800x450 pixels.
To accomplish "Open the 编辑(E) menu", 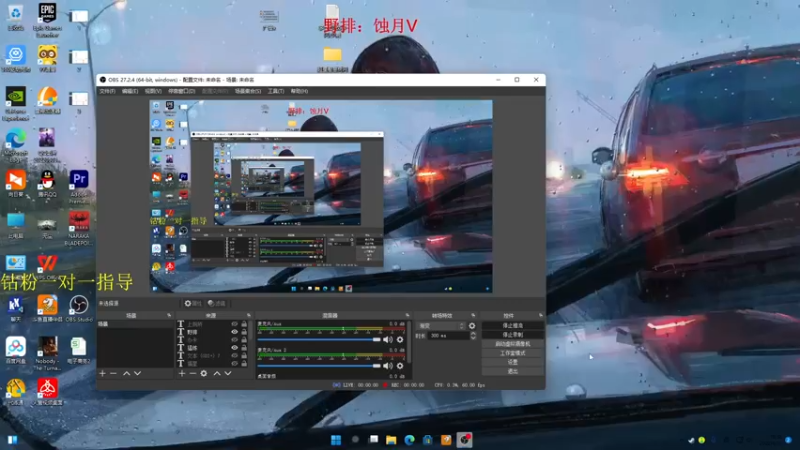I will point(130,91).
